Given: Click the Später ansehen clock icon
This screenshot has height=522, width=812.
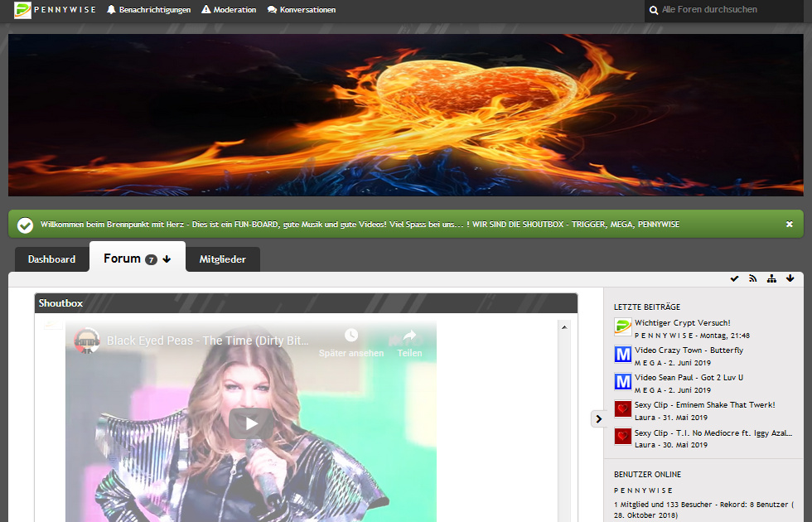Looking at the screenshot, I should [x=351, y=336].
